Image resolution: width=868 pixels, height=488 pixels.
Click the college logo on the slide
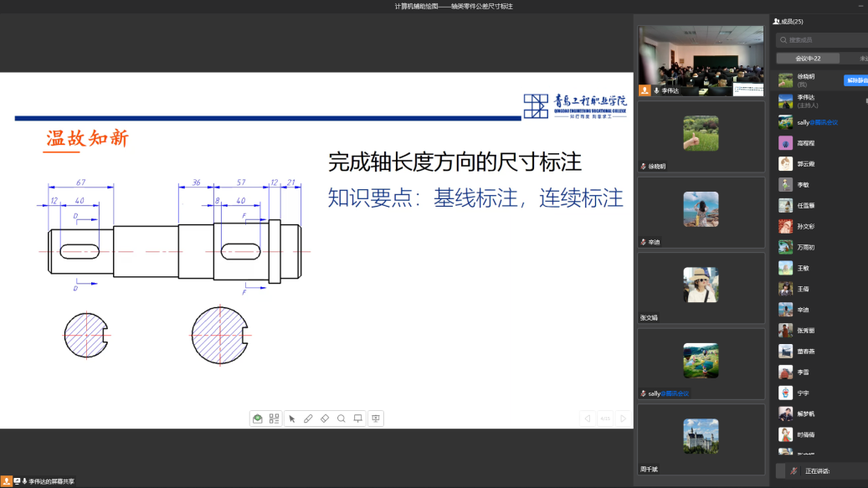point(575,106)
